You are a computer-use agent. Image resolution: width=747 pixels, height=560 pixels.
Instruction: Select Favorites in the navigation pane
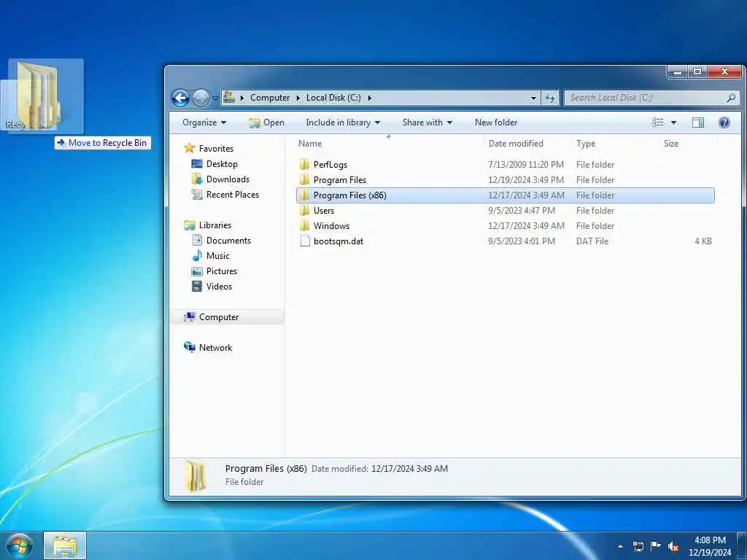209,149
